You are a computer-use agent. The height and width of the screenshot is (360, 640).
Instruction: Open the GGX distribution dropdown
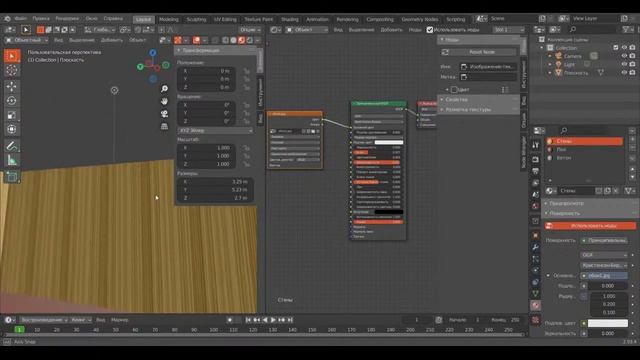coord(604,255)
